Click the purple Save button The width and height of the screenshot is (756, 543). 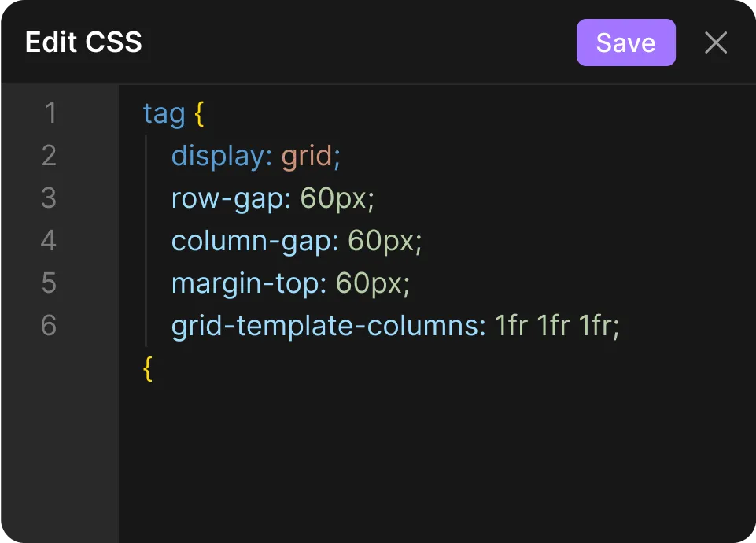click(x=625, y=42)
